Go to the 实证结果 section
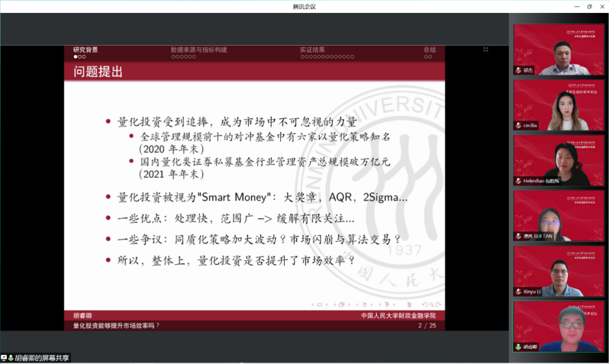The width and height of the screenshot is (609, 364). click(x=312, y=50)
